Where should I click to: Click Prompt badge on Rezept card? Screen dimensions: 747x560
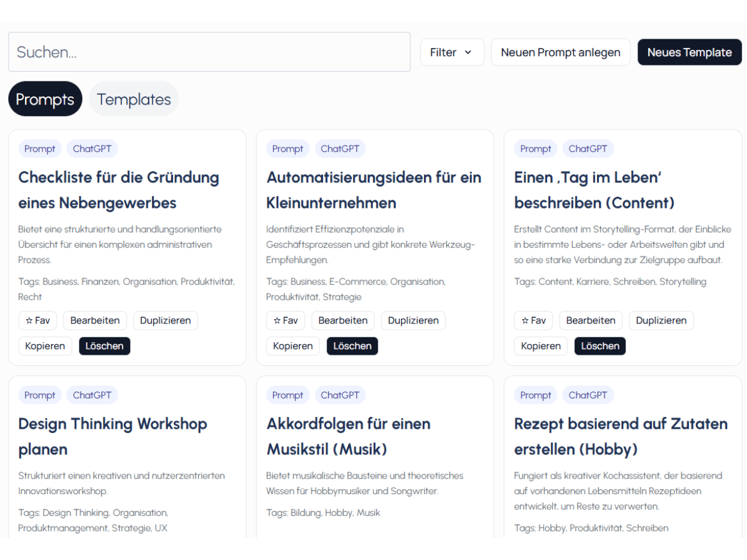pos(536,395)
